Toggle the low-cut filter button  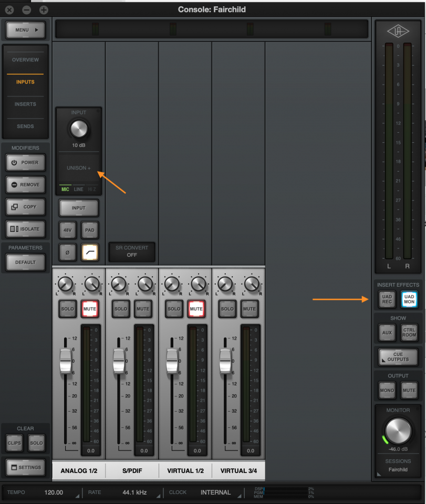click(x=90, y=253)
